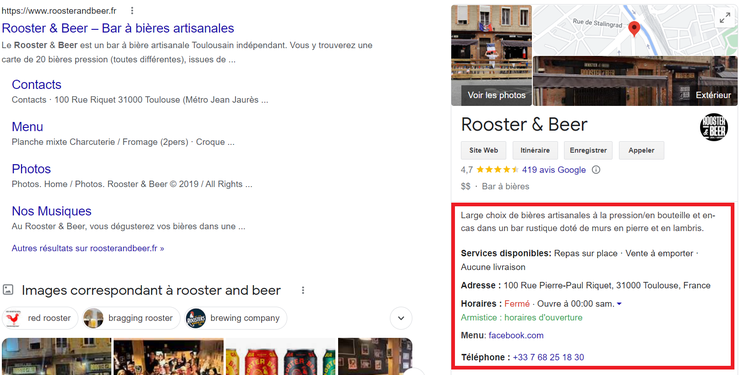Open the Extérieur photo thumbnail
The image size is (750, 375).
(x=635, y=81)
